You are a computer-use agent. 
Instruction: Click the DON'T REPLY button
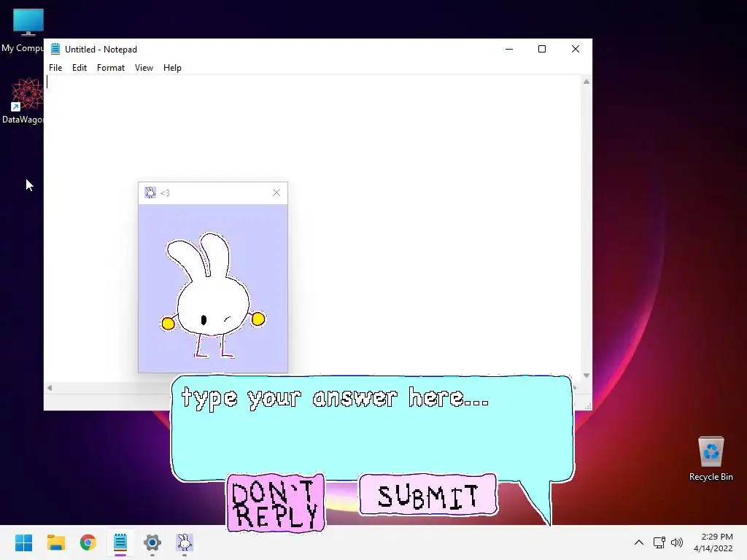tap(275, 503)
